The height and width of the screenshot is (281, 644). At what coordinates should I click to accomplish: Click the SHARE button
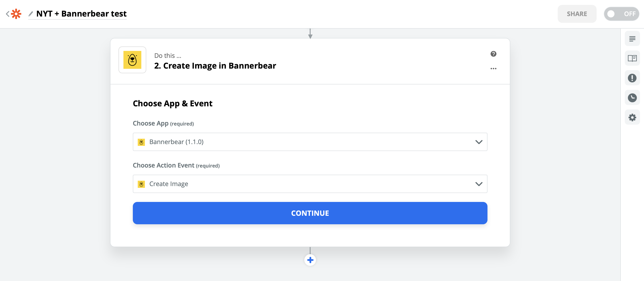point(576,14)
